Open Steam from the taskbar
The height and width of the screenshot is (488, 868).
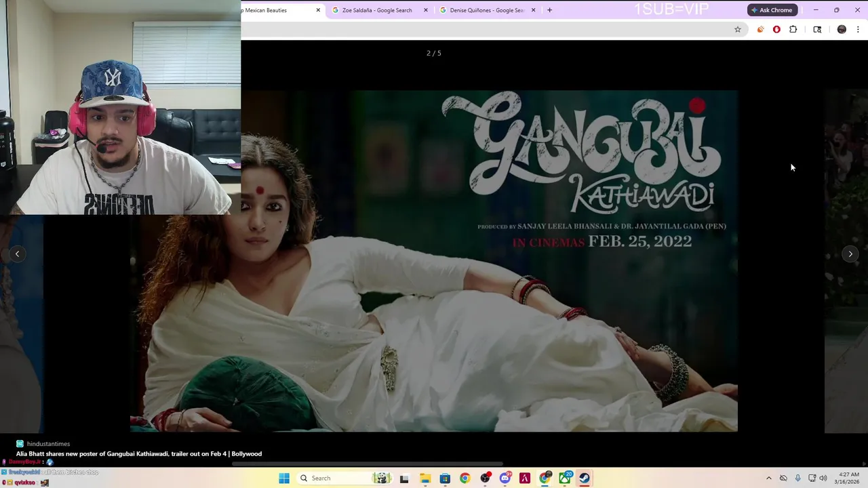coord(585,479)
